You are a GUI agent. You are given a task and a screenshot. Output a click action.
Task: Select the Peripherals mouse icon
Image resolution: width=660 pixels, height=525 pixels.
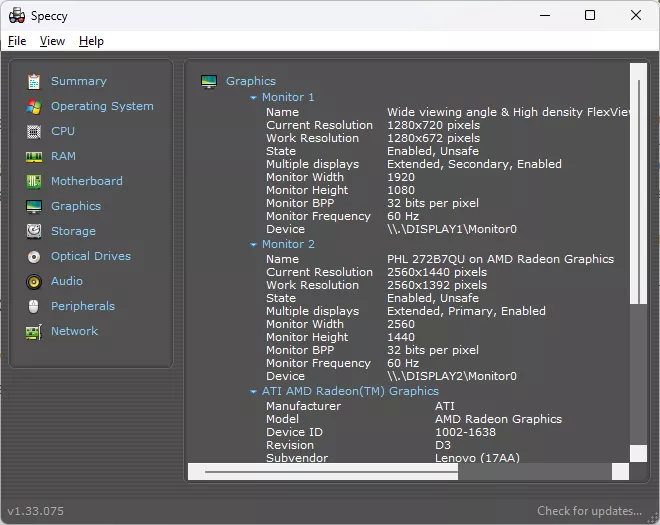click(34, 307)
